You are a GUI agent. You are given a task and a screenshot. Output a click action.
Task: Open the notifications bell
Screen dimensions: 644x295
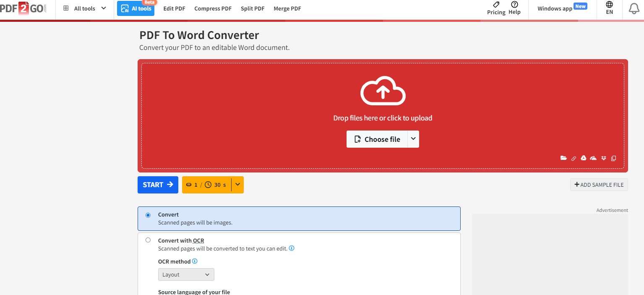tap(634, 8)
